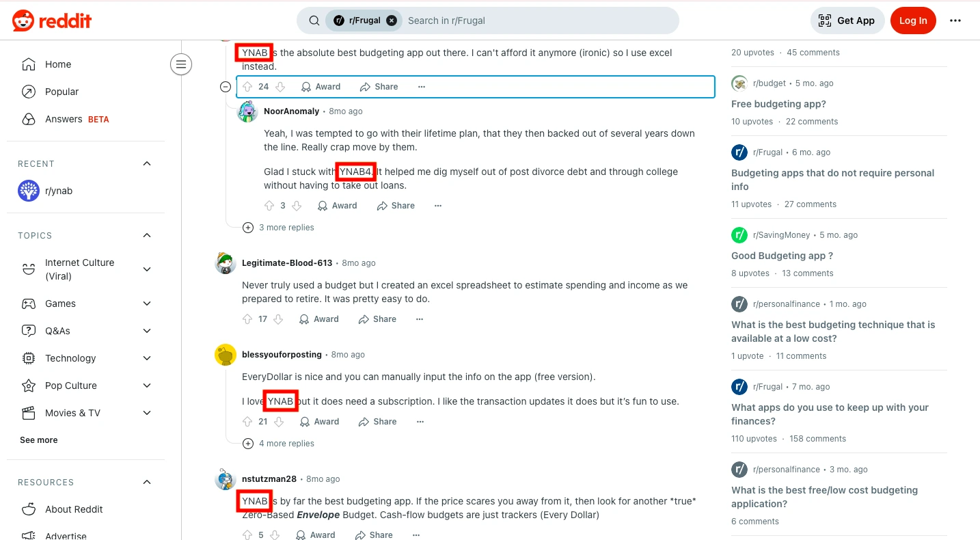The image size is (980, 540).
Task: Collapse the sidebar using the hamburger button
Action: click(181, 65)
